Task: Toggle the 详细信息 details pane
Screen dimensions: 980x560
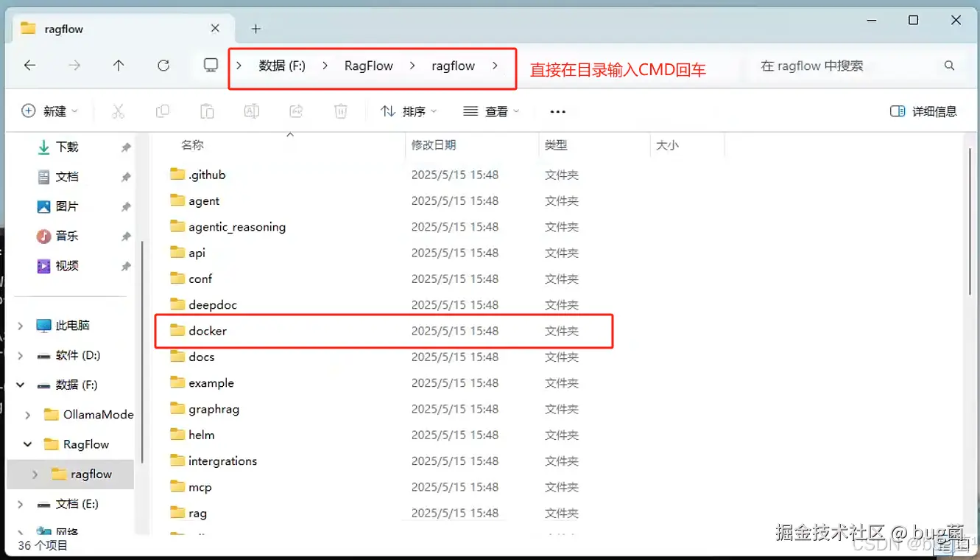Action: (x=923, y=111)
